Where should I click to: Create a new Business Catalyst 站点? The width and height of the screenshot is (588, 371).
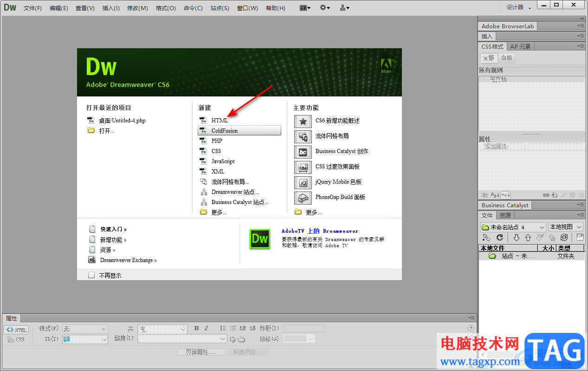tap(240, 202)
